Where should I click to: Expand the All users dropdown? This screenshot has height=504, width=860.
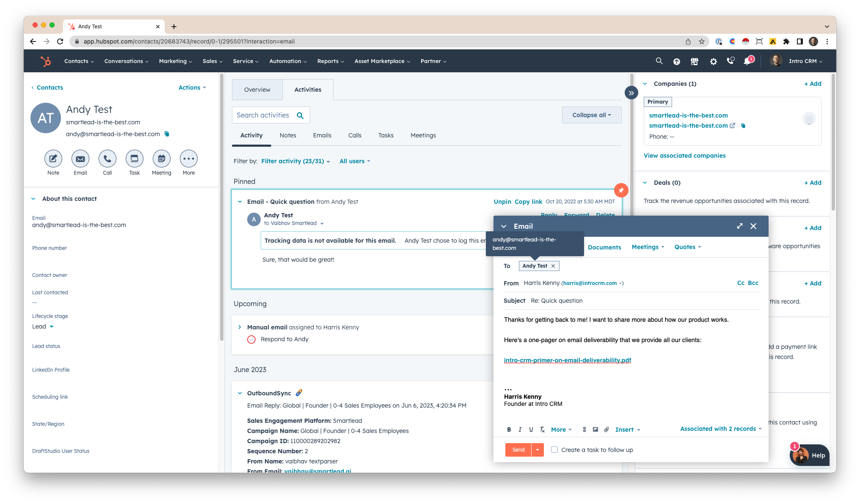pyautogui.click(x=354, y=162)
